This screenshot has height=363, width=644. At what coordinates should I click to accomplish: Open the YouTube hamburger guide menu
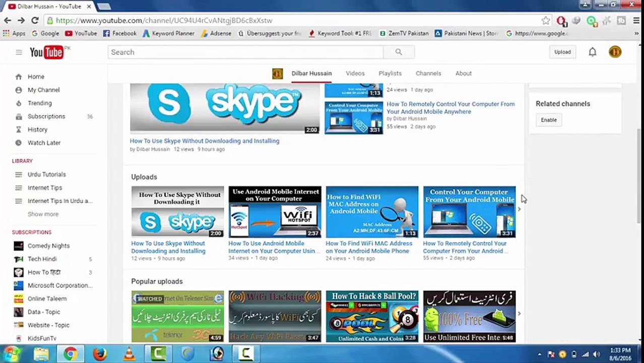tap(19, 52)
